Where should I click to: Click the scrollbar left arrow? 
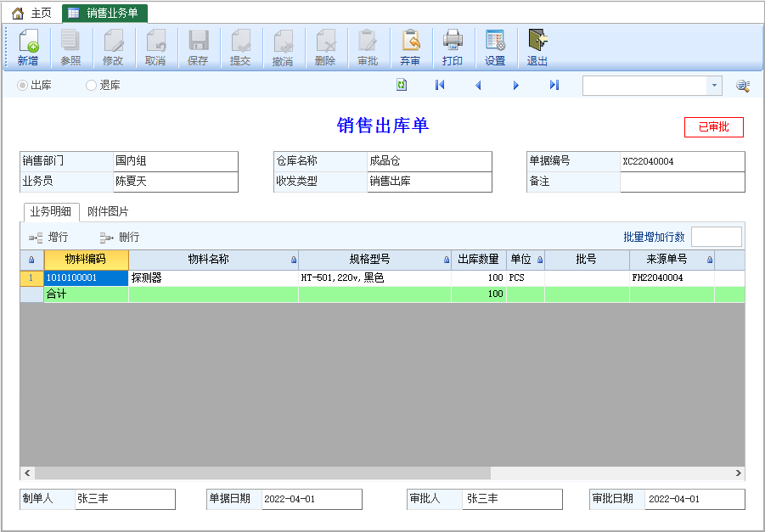pos(27,473)
